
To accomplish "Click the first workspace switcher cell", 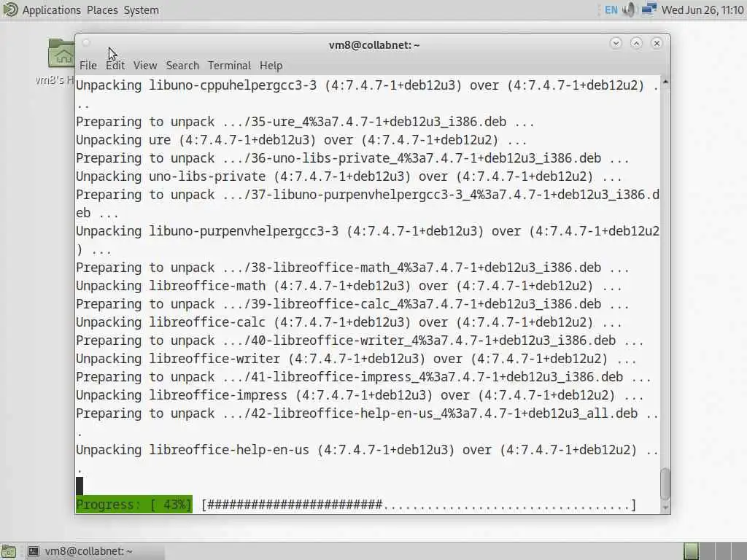I will pyautogui.click(x=691, y=551).
